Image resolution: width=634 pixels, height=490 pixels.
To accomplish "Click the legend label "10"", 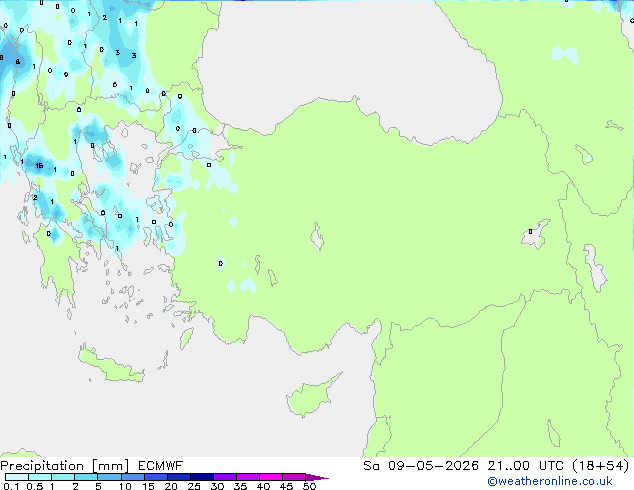I will click(125, 486).
